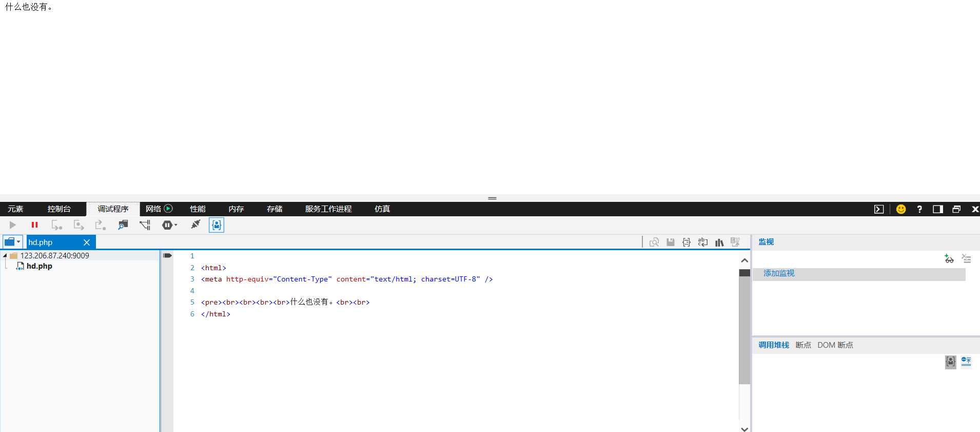The width and height of the screenshot is (980, 432).
Task: Click the Continue (play) debugger button
Action: [x=13, y=225]
